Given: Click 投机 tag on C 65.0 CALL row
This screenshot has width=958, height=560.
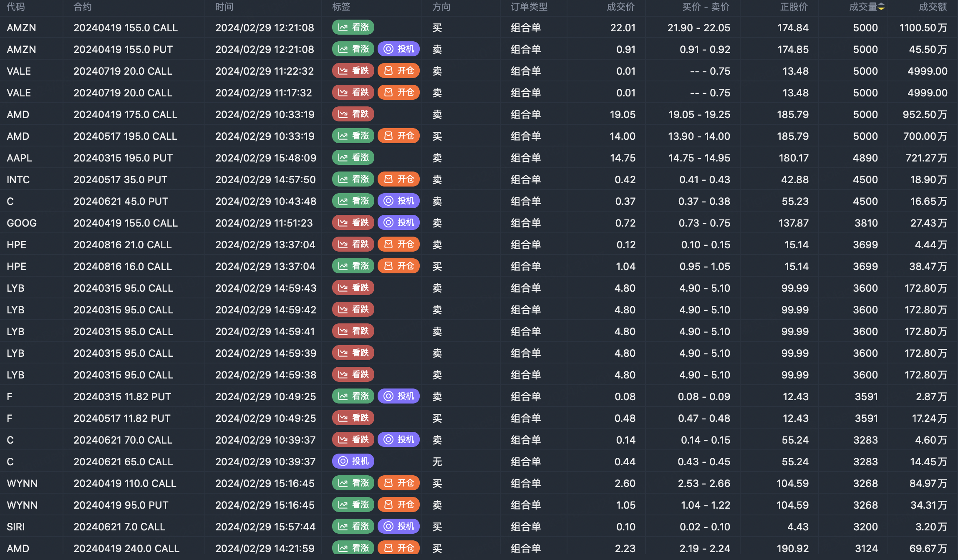Looking at the screenshot, I should [x=353, y=462].
